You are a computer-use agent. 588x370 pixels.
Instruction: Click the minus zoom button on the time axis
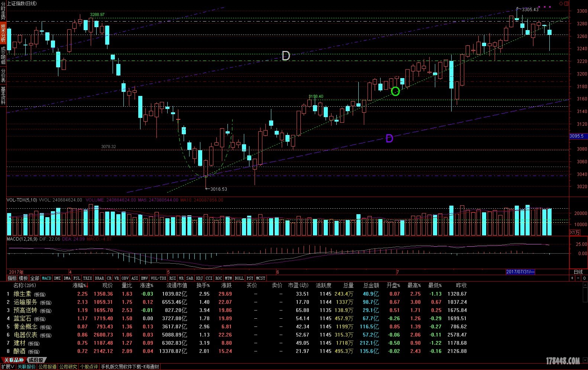(x=578, y=278)
